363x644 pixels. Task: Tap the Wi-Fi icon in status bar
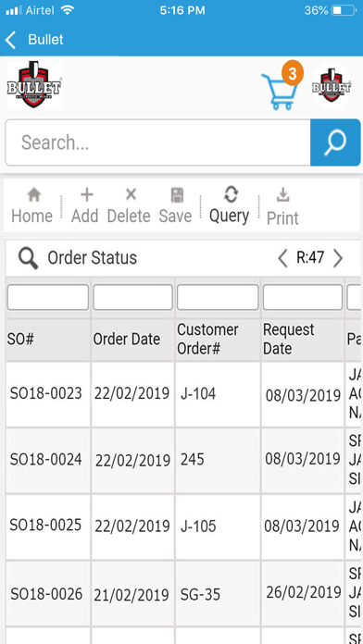click(x=67, y=10)
